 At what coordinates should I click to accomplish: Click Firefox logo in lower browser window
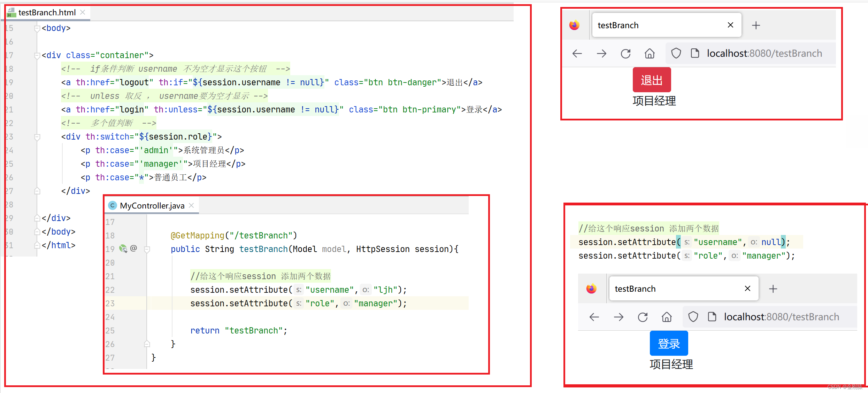point(591,289)
